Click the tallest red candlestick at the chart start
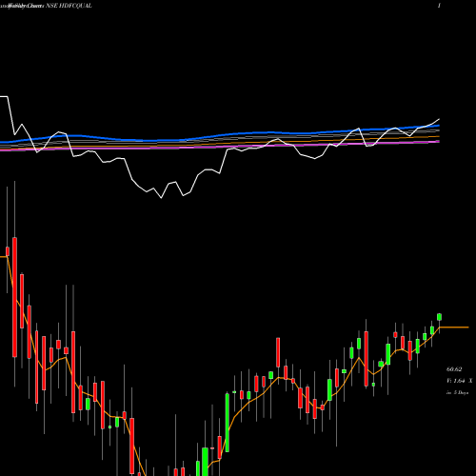 click(x=14, y=297)
